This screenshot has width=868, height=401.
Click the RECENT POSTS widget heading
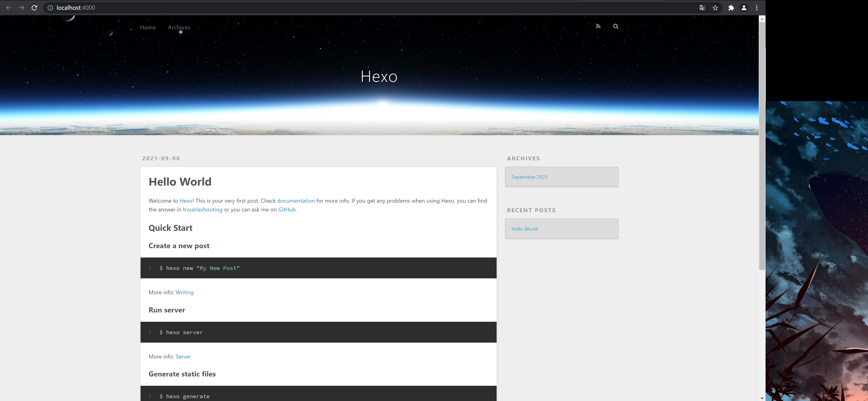coord(531,210)
